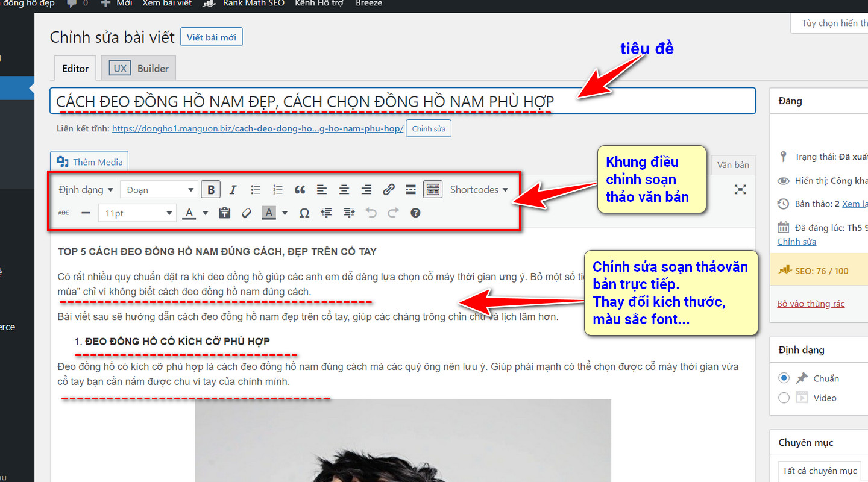
Task: Switch to the Văn bản text tab
Action: tap(733, 164)
